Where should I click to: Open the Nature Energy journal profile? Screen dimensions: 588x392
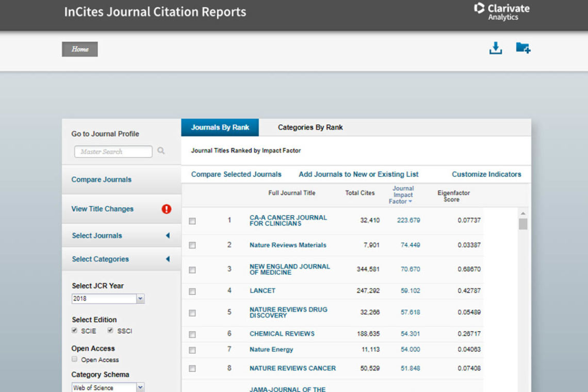(x=271, y=349)
